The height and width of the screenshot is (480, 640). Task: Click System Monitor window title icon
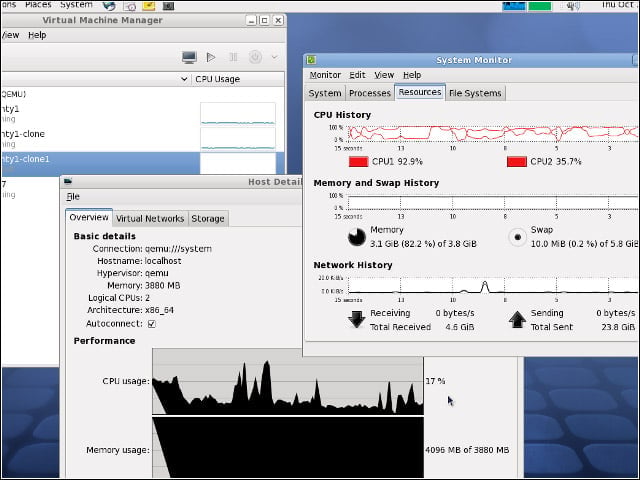point(311,60)
